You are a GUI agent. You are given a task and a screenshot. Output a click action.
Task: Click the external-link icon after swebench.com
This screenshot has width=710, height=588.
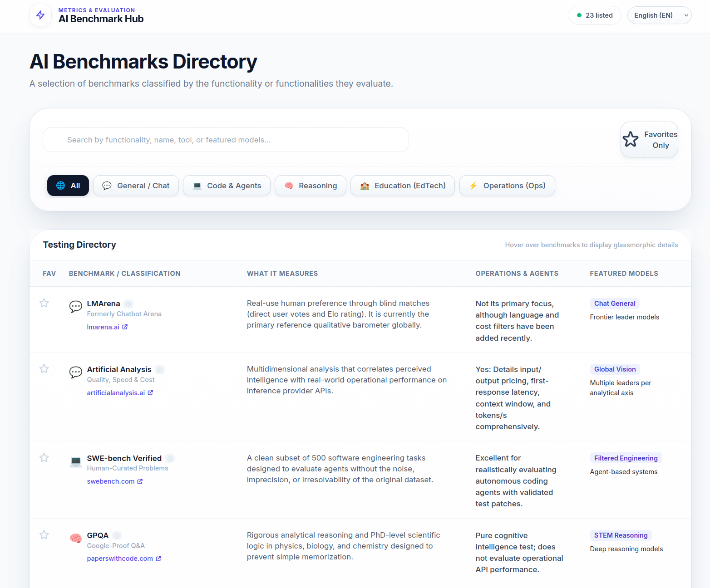(140, 481)
